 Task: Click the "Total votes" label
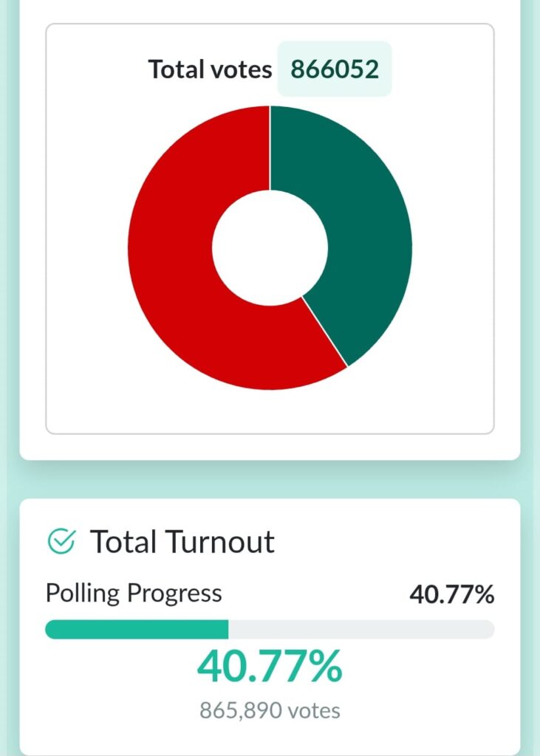210,69
